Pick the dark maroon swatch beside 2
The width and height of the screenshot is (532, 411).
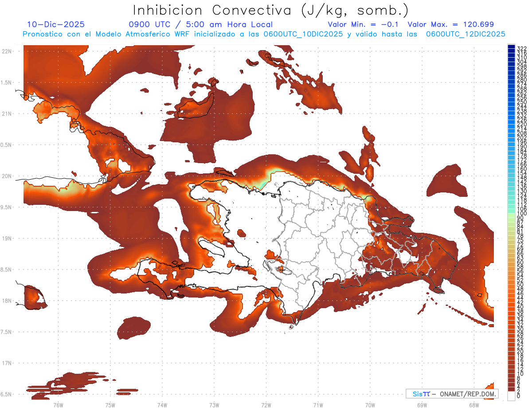(x=511, y=389)
